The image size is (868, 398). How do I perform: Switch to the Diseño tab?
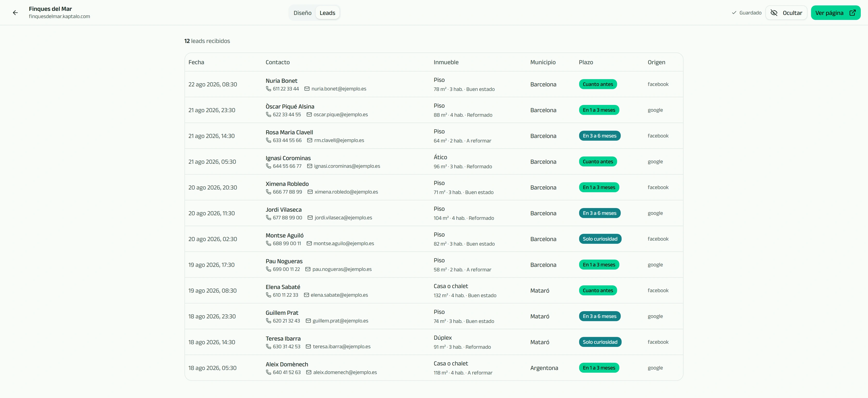pyautogui.click(x=302, y=13)
